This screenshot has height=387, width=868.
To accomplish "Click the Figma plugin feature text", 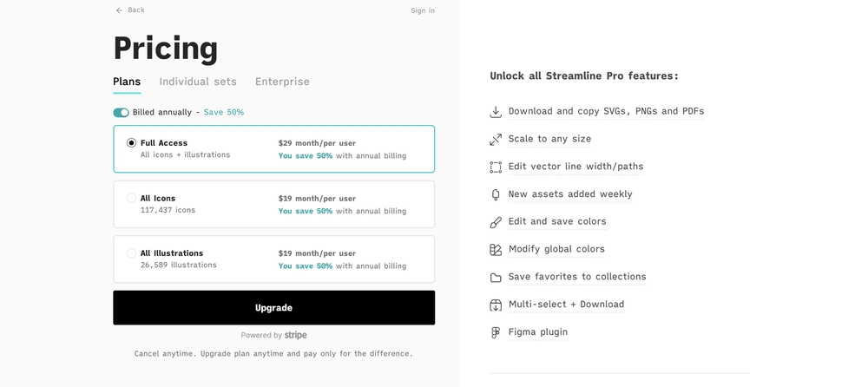I will (x=537, y=332).
